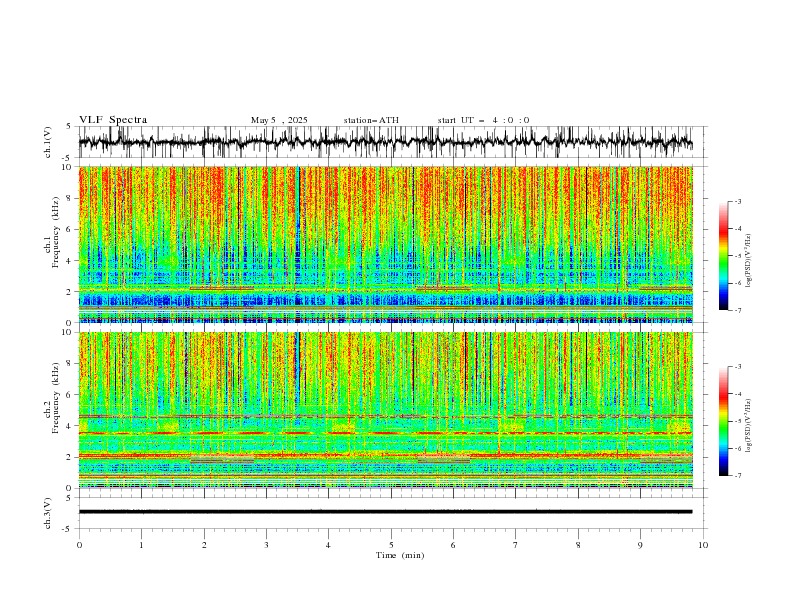Click the "-3" tick on the ch.2 colorbar

click(x=738, y=367)
